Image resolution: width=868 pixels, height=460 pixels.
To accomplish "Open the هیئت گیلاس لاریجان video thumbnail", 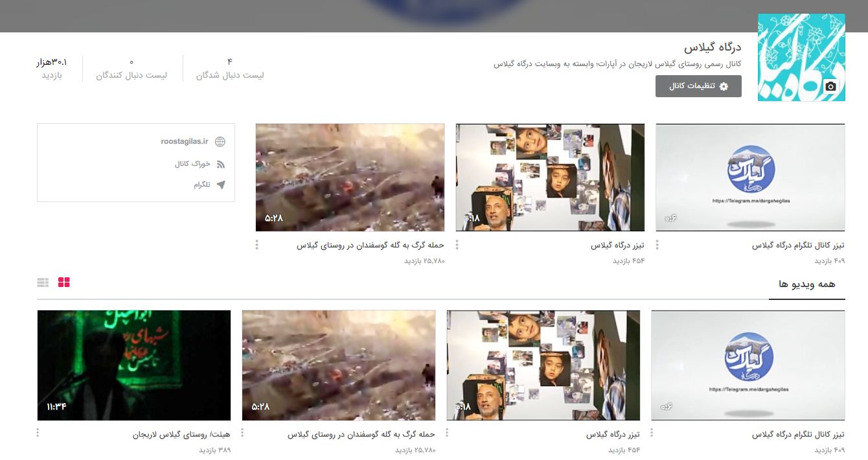I will click(x=134, y=364).
